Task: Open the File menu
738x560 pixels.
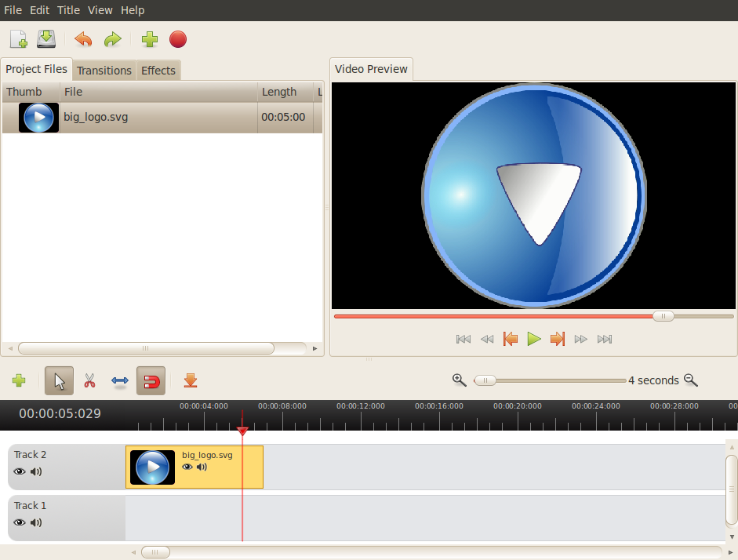Action: tap(13, 10)
